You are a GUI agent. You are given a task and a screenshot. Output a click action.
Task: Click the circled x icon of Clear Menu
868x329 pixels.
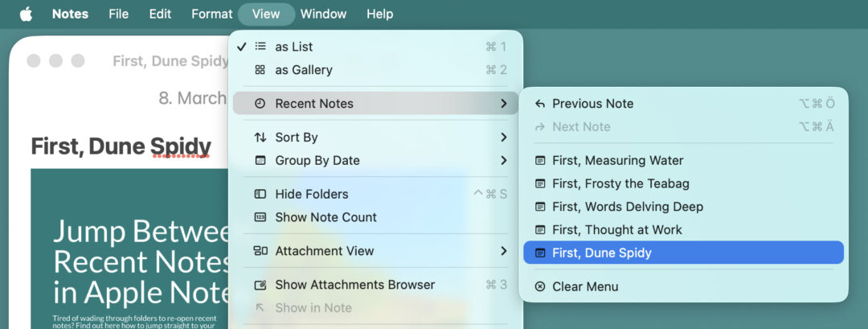click(540, 287)
